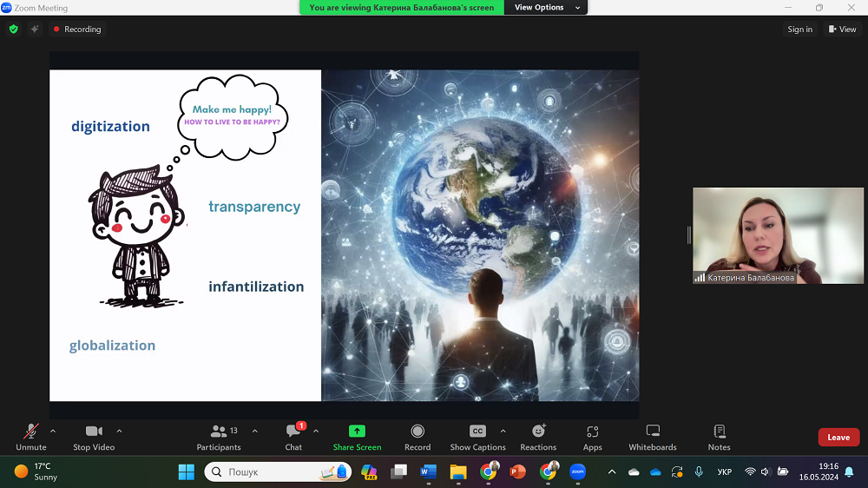Viewport: 868px width, 488px height.
Task: Expand audio options arrow beside Unmute
Action: [x=53, y=431]
